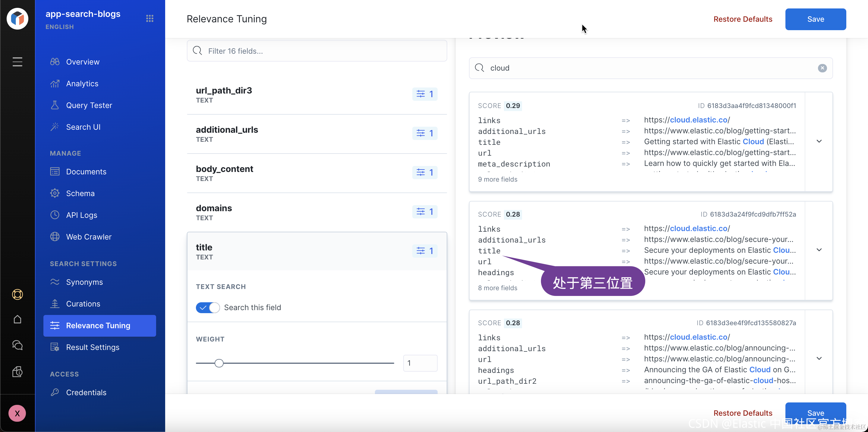Click the home icon in left rail
The image size is (868, 432).
tap(17, 319)
